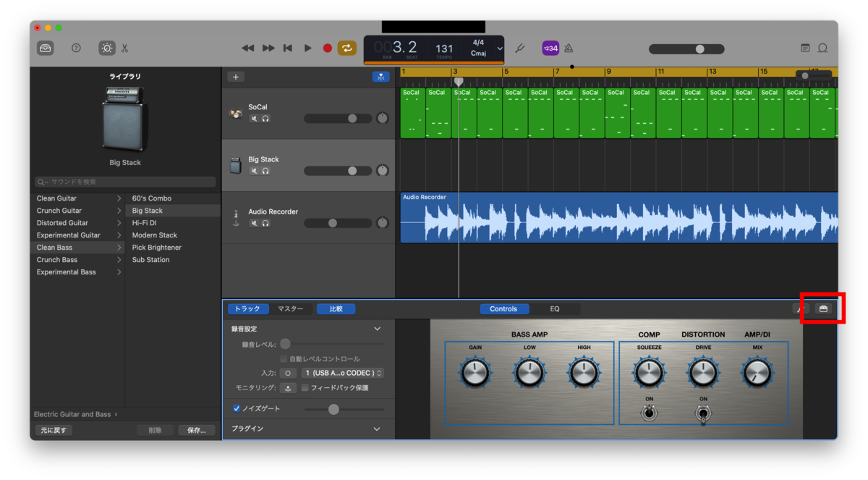Click the Audio Recorder microphone track icon
This screenshot has height=480, width=868.
236,218
